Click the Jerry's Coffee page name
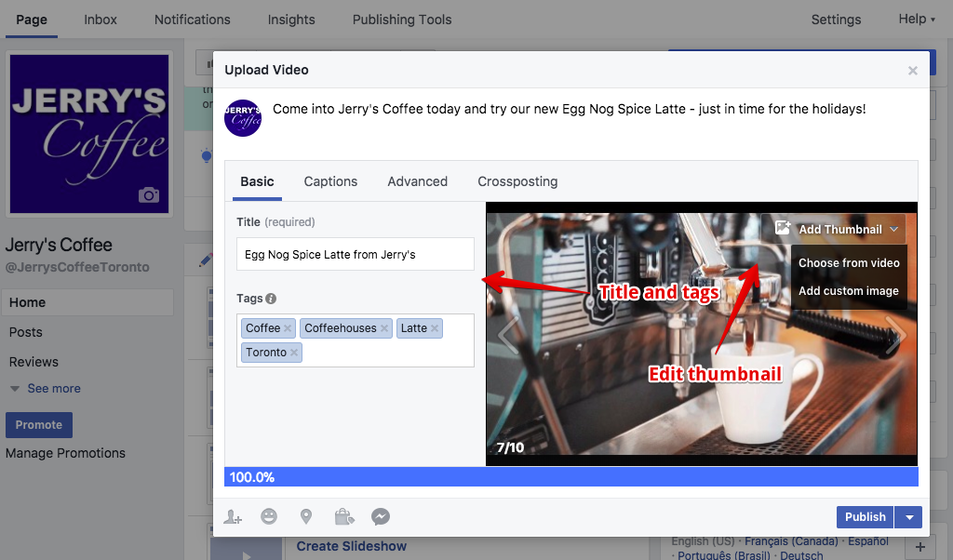This screenshot has height=560, width=953. click(59, 245)
